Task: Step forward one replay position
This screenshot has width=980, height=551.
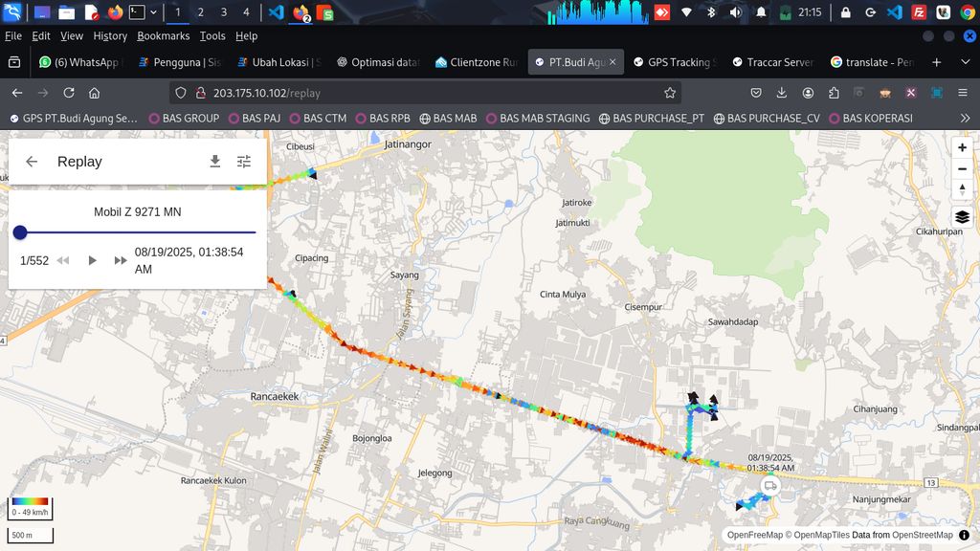Action: coord(121,260)
